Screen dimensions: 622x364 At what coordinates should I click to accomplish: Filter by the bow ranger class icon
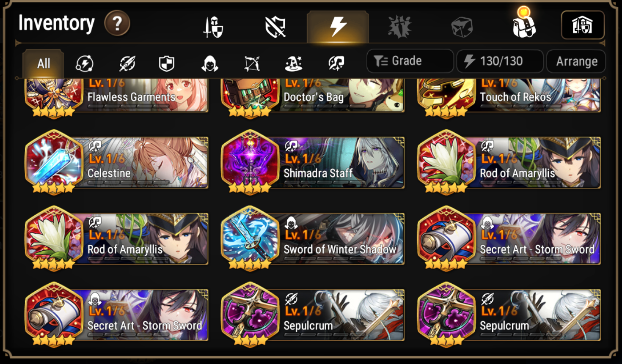pos(252,64)
